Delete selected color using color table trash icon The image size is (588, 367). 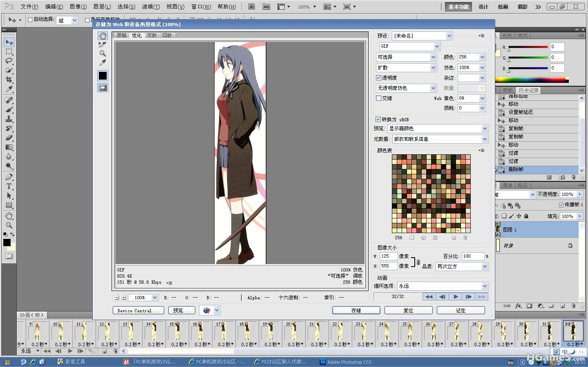click(x=465, y=238)
